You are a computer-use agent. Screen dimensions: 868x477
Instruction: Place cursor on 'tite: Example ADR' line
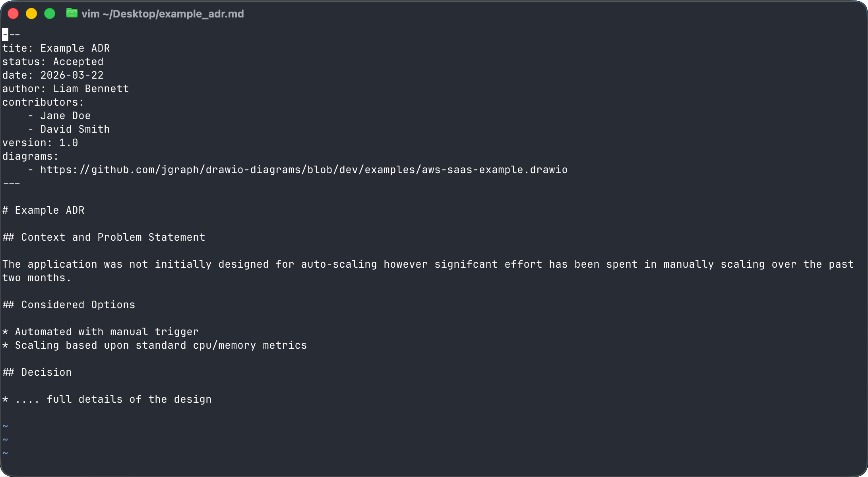tap(56, 48)
